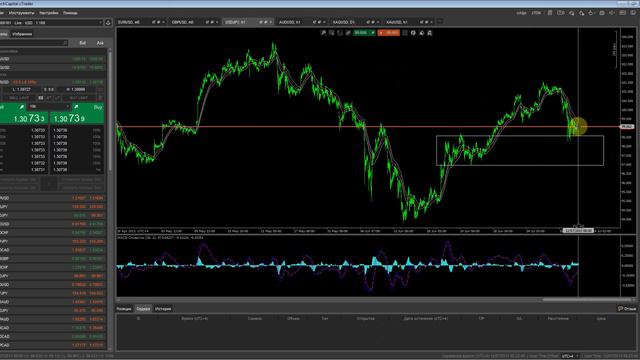Open the XAGUSD D1 chart tab
Image resolution: width=640 pixels, height=360 pixels.
coord(343,22)
